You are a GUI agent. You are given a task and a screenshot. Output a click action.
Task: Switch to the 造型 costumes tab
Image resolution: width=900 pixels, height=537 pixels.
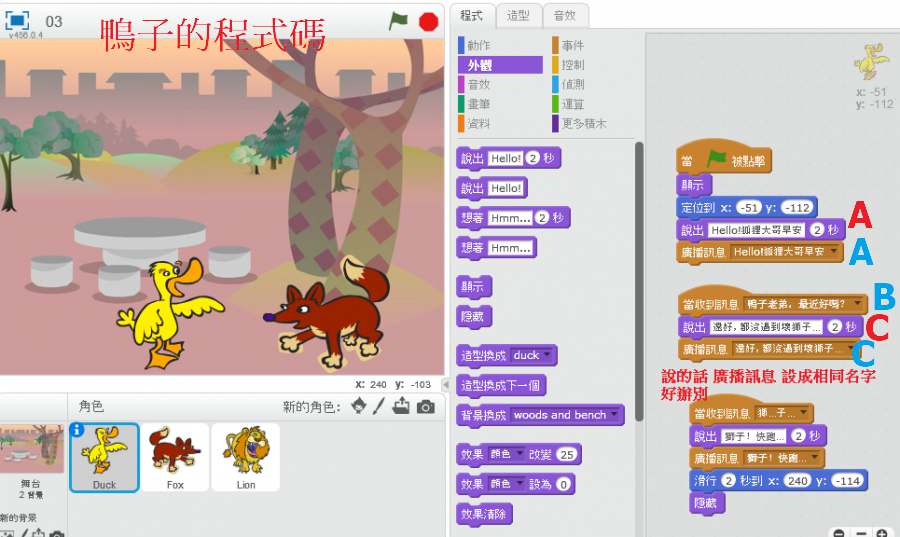point(518,15)
